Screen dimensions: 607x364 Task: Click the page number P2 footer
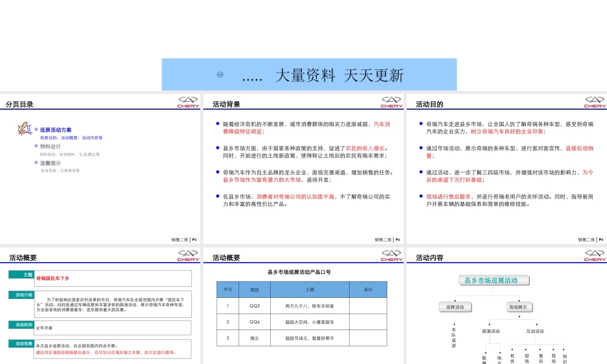click(x=194, y=240)
